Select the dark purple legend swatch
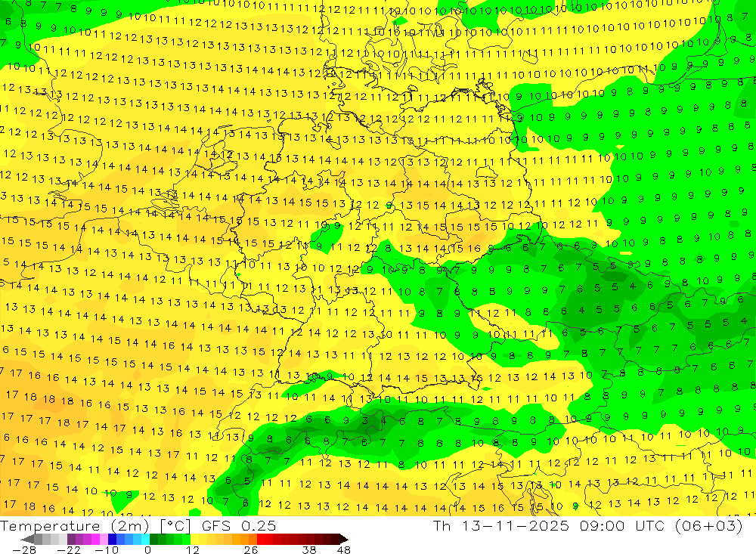 click(71, 539)
